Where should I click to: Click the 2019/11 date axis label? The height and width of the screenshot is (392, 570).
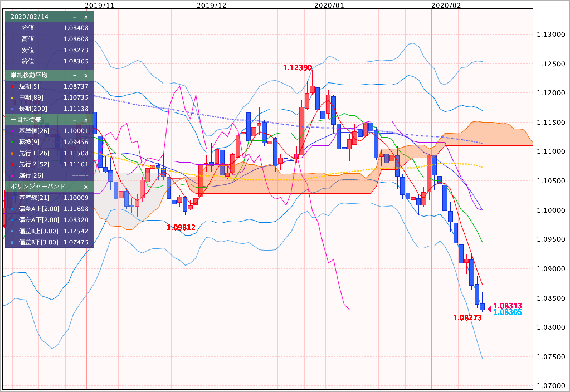tap(99, 5)
